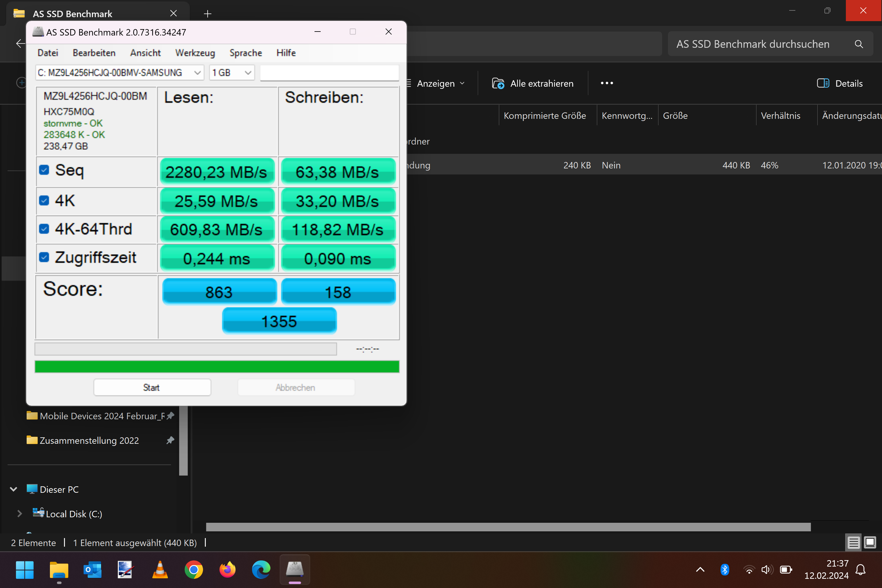Uncheck the Seq benchmark checkbox
Viewport: 882px width, 588px height.
point(44,170)
